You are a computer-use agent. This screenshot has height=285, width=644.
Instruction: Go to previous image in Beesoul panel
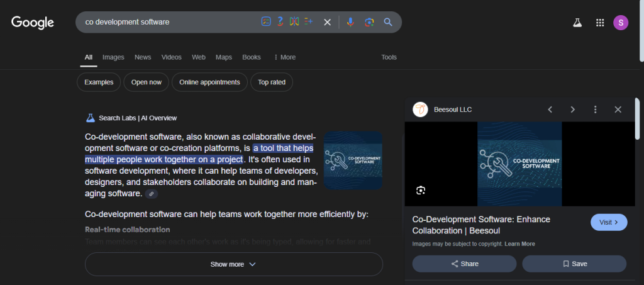(550, 109)
